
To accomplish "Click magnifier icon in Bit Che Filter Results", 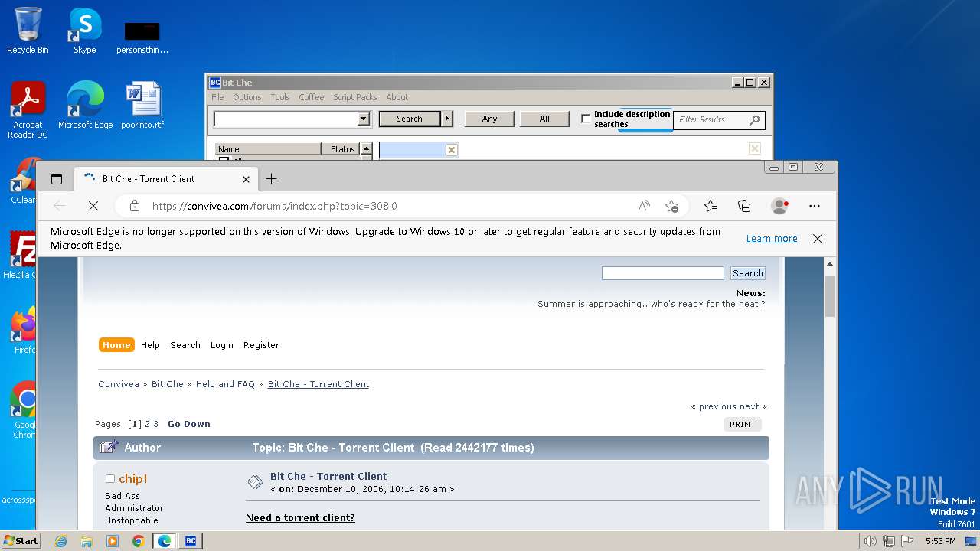I will tap(754, 119).
